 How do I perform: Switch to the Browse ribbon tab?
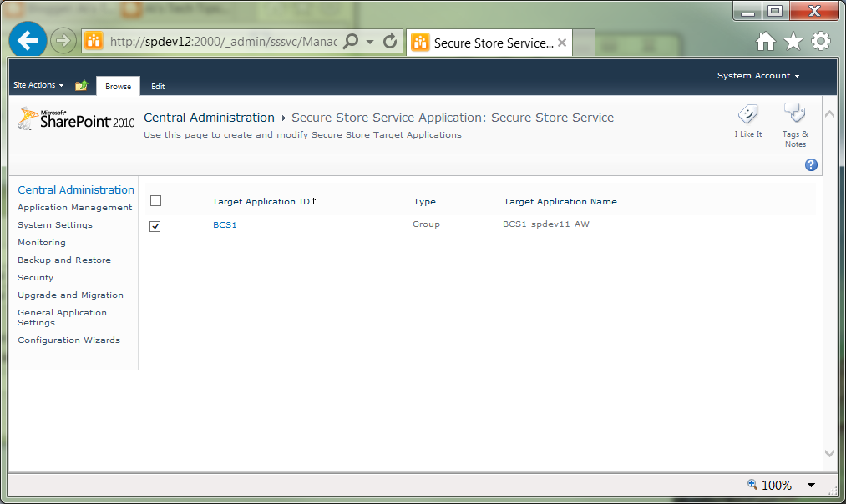tap(118, 86)
